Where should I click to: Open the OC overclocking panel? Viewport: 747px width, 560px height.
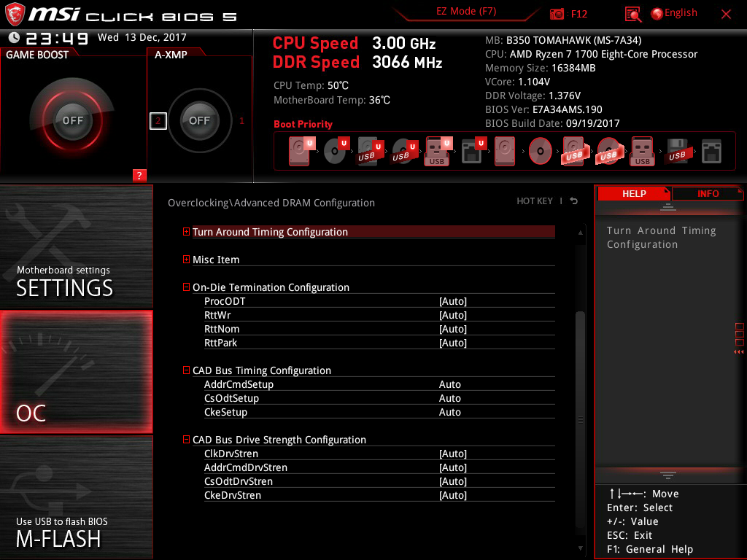click(x=76, y=372)
